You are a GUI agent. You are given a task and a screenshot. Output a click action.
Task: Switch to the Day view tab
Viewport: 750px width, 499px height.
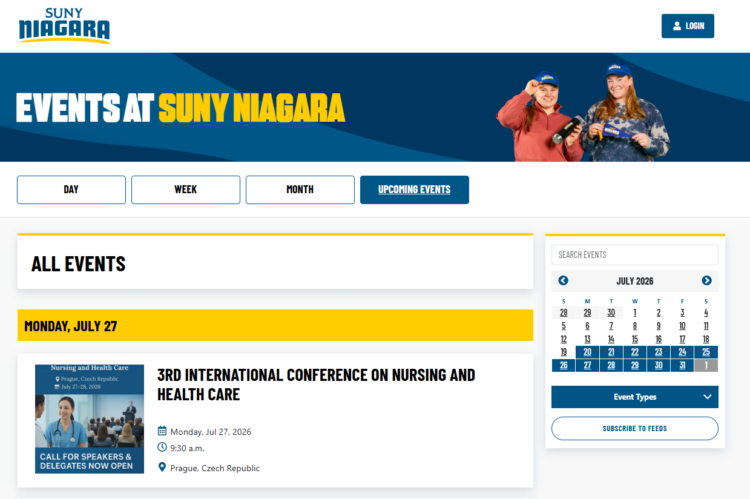[71, 189]
